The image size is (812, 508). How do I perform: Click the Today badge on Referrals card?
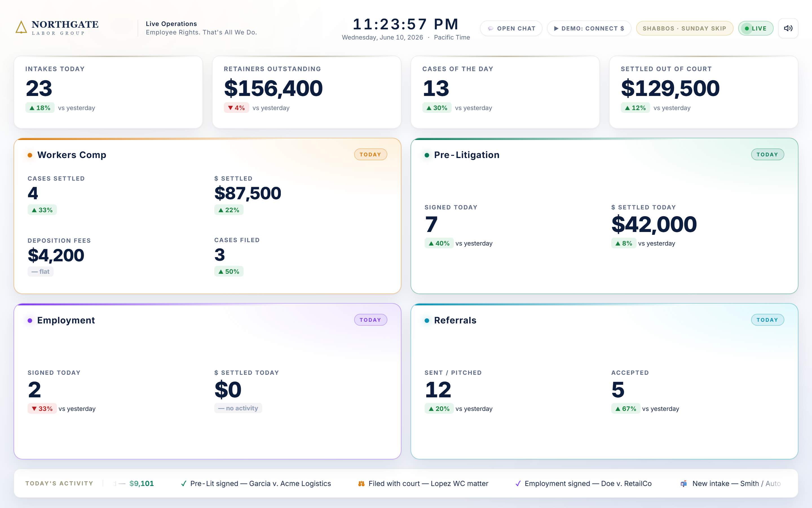point(767,320)
